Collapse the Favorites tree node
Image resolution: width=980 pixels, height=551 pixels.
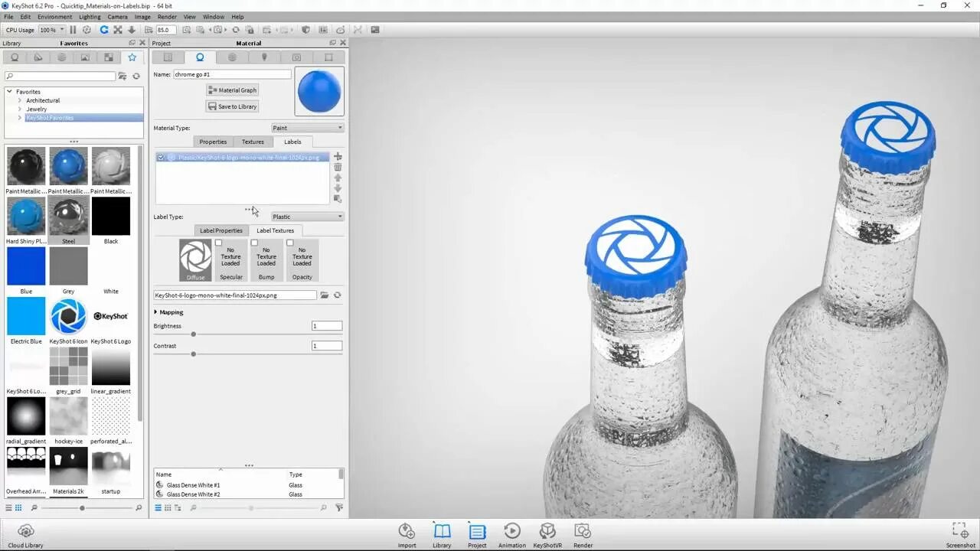coord(10,91)
